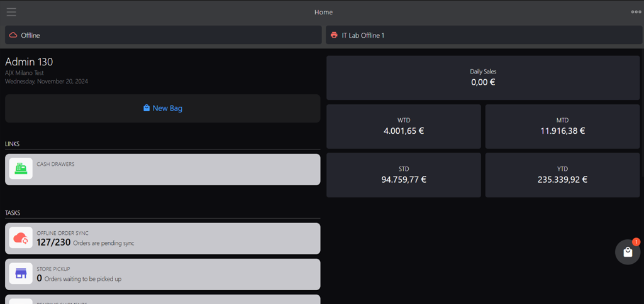Open the hamburger navigation menu

pyautogui.click(x=11, y=12)
